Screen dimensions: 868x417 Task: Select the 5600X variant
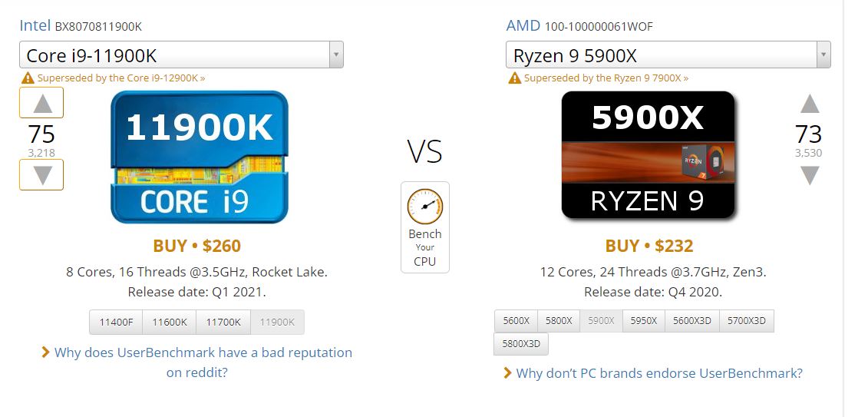tap(516, 321)
